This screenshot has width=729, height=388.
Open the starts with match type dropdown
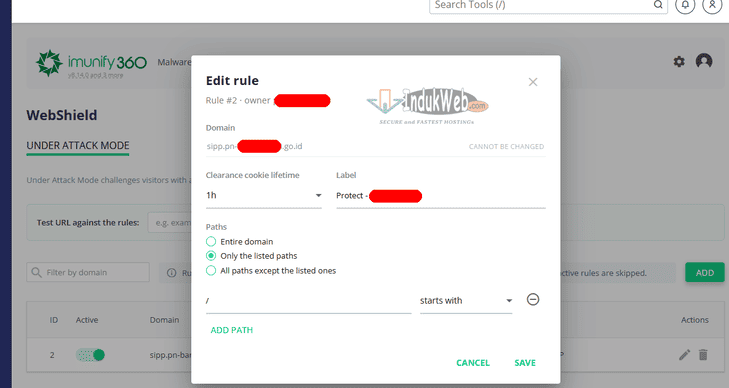point(466,301)
